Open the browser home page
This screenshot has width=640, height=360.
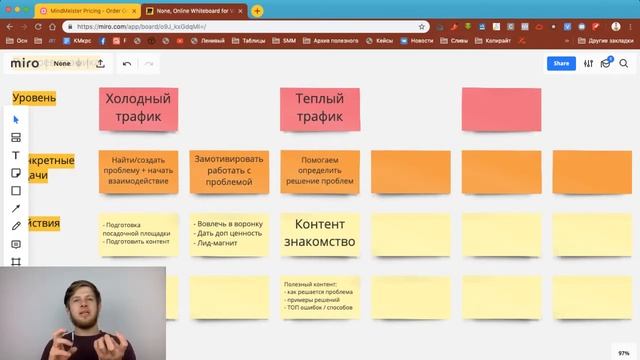52,27
